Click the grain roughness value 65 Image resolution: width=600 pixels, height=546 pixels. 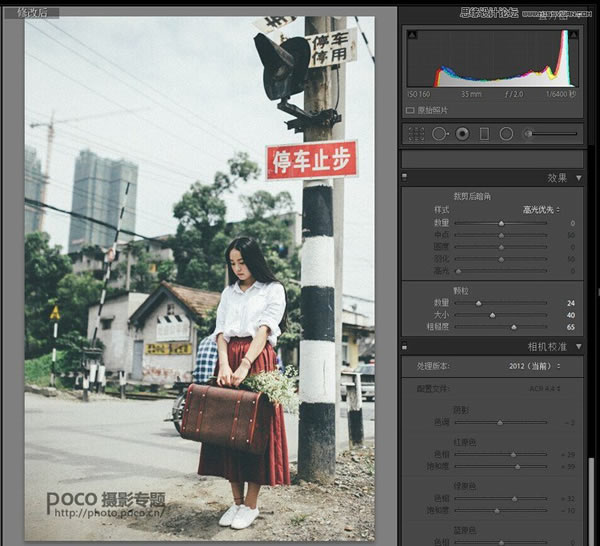tap(571, 327)
